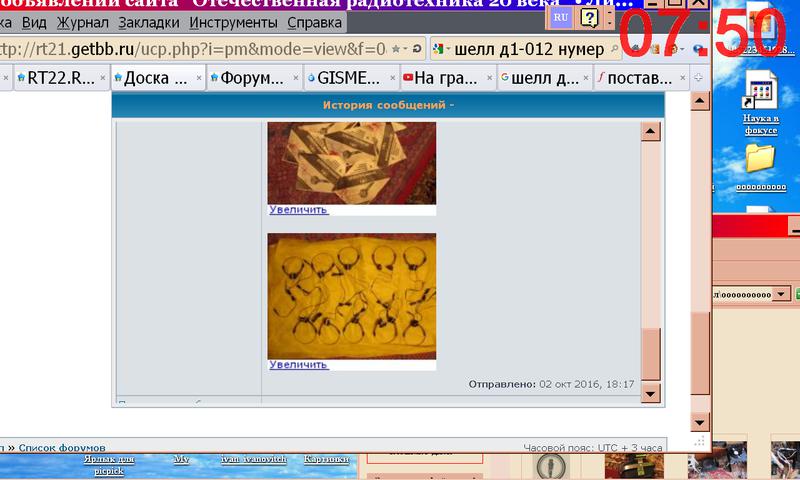Open the oooooooooo path dropdown in background window
This screenshot has width=800, height=480.
pos(781,294)
